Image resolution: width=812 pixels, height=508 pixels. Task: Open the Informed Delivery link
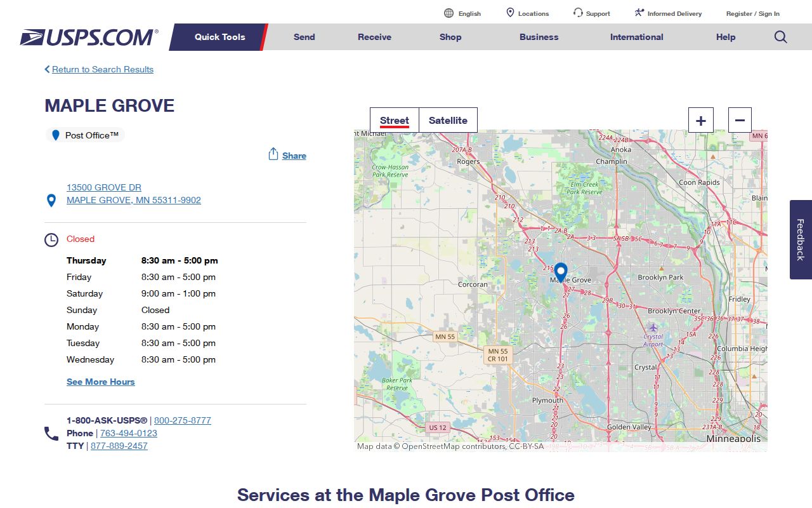click(x=674, y=13)
